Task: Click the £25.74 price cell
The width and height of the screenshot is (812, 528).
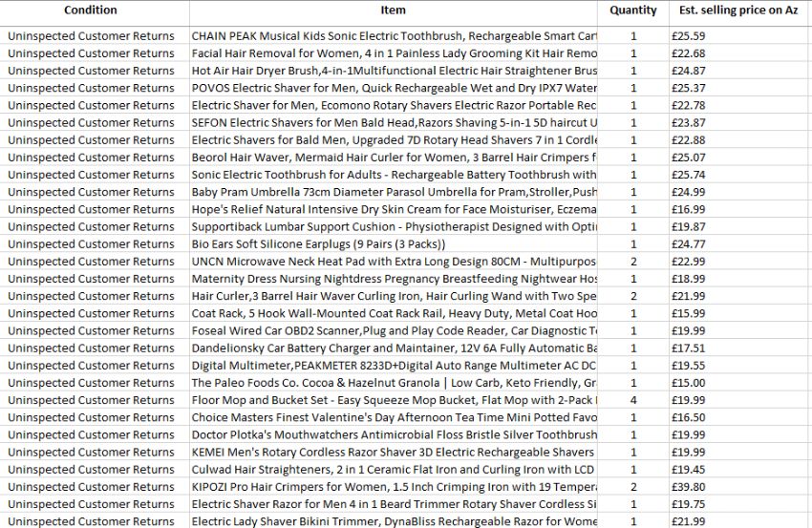Action: [740, 175]
